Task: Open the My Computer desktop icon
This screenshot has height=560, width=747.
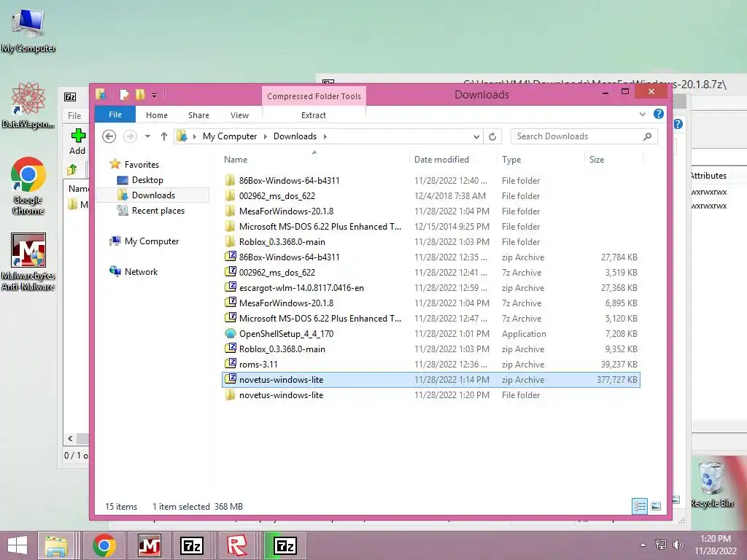Action: tap(28, 29)
